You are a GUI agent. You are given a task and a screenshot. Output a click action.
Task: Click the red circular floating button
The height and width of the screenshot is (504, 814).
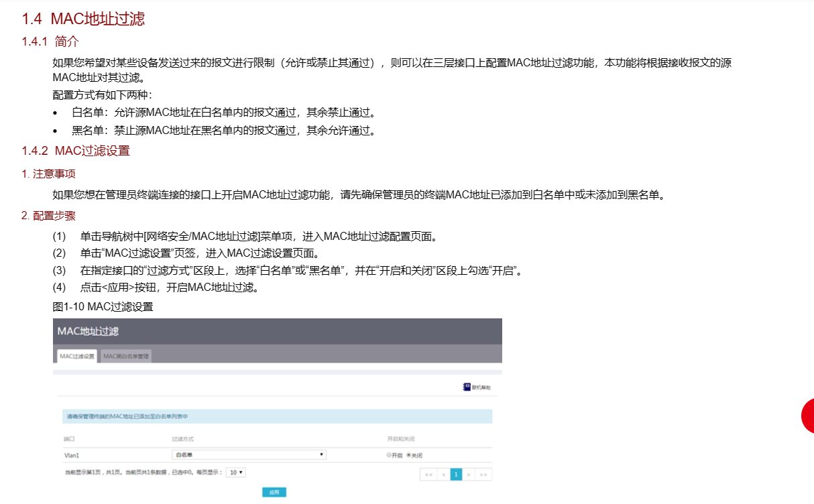coord(808,416)
